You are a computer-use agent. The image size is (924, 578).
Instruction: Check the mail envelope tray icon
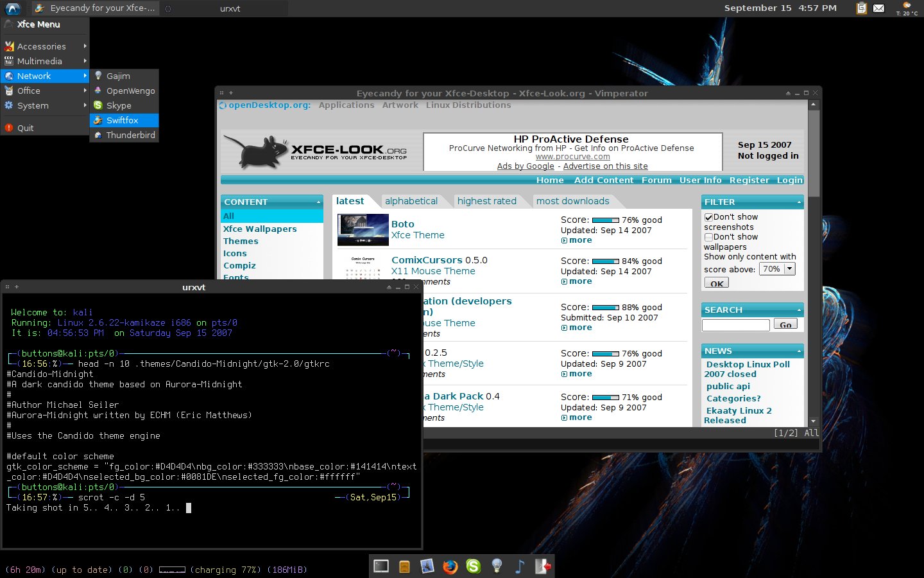pos(879,8)
